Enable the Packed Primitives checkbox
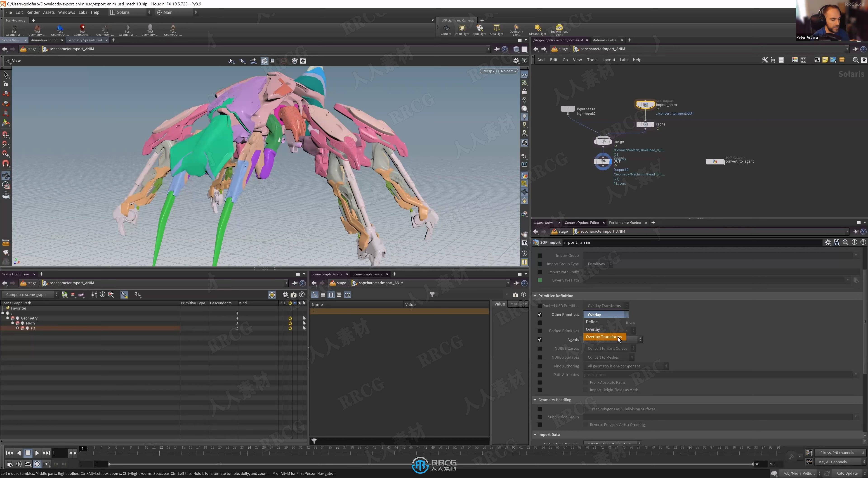 540,331
